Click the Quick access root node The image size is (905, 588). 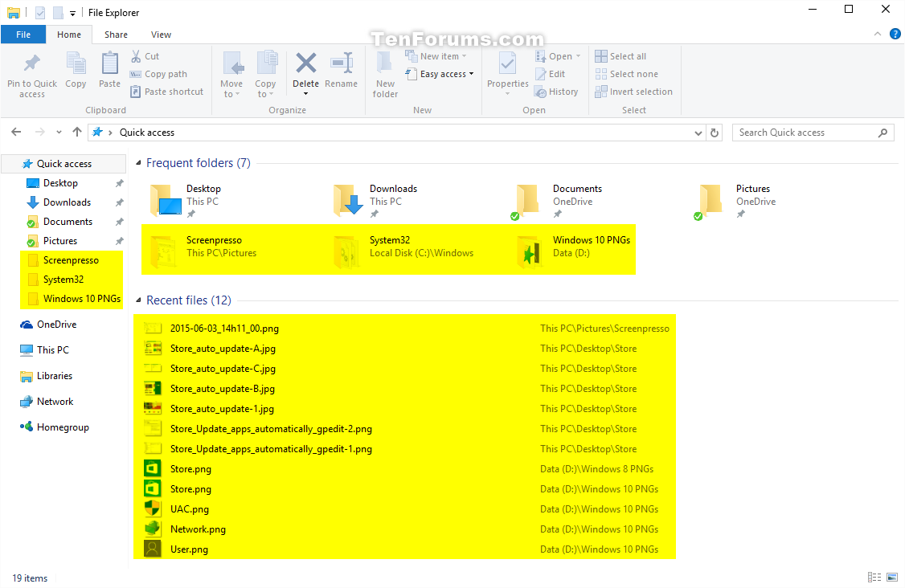click(x=64, y=164)
